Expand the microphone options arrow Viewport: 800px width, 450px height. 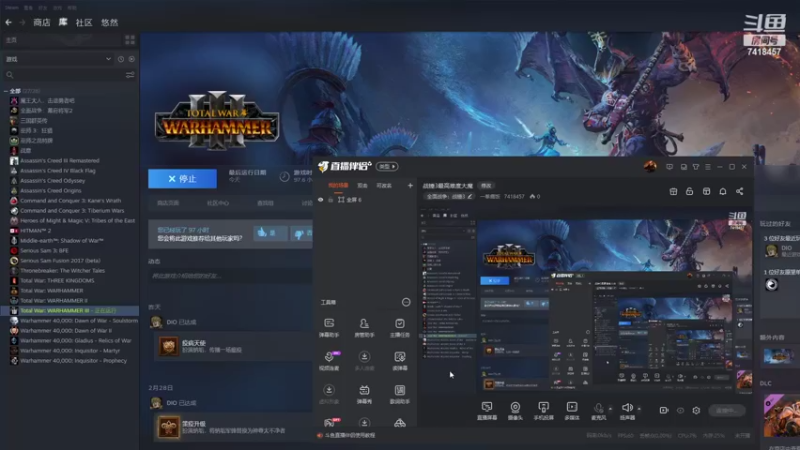click(610, 408)
